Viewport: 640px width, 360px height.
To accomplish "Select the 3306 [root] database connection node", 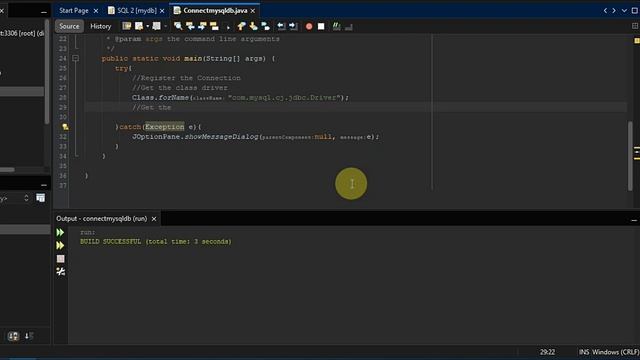I will tap(22, 33).
